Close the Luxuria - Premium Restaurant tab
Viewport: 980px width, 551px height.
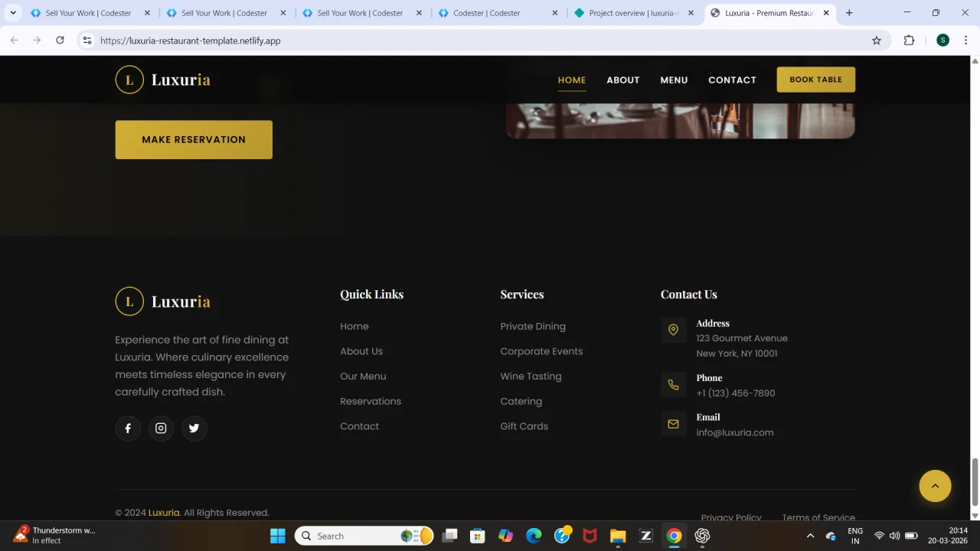click(826, 13)
